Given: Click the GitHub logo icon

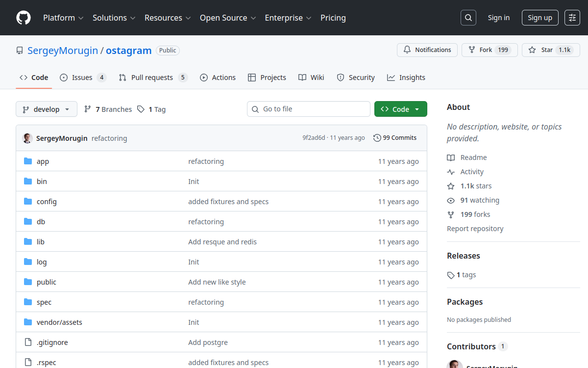Looking at the screenshot, I should coord(23,18).
